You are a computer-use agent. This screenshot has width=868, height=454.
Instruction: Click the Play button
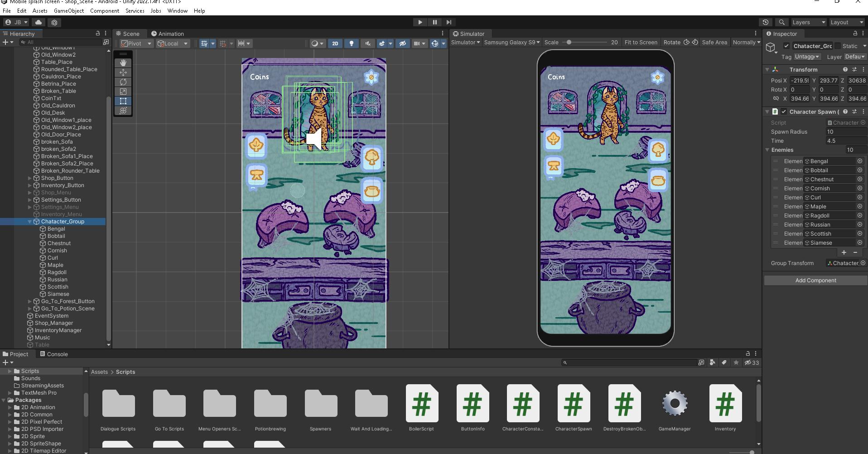(420, 22)
